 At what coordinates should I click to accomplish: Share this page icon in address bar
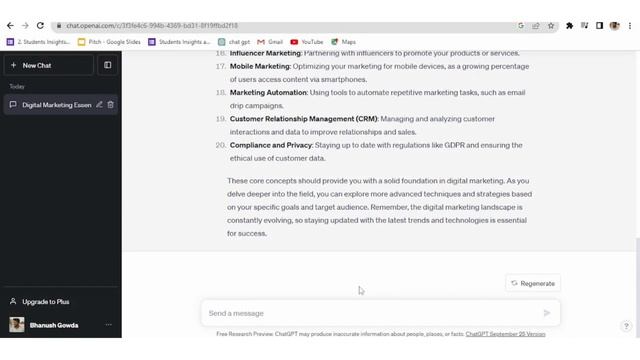pyautogui.click(x=536, y=26)
